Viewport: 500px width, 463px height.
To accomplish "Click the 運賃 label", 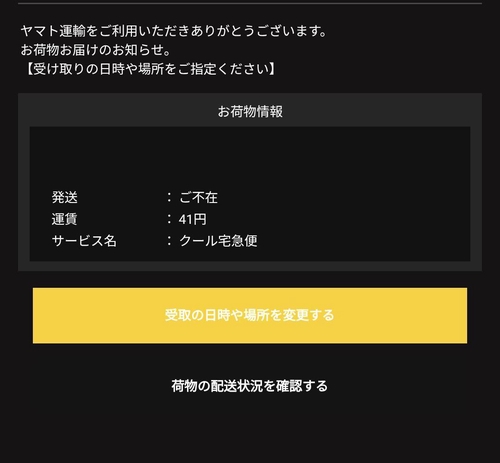I will point(65,219).
